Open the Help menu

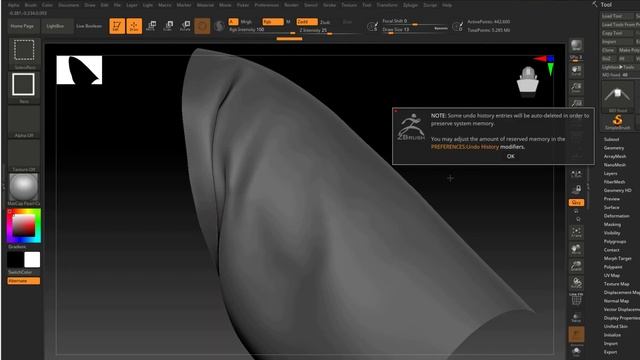[447, 5]
